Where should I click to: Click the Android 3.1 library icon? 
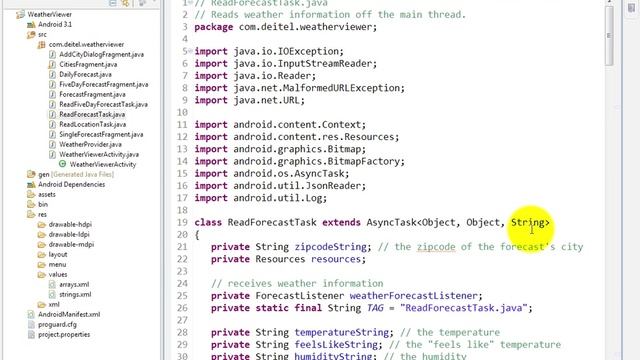[x=31, y=25]
